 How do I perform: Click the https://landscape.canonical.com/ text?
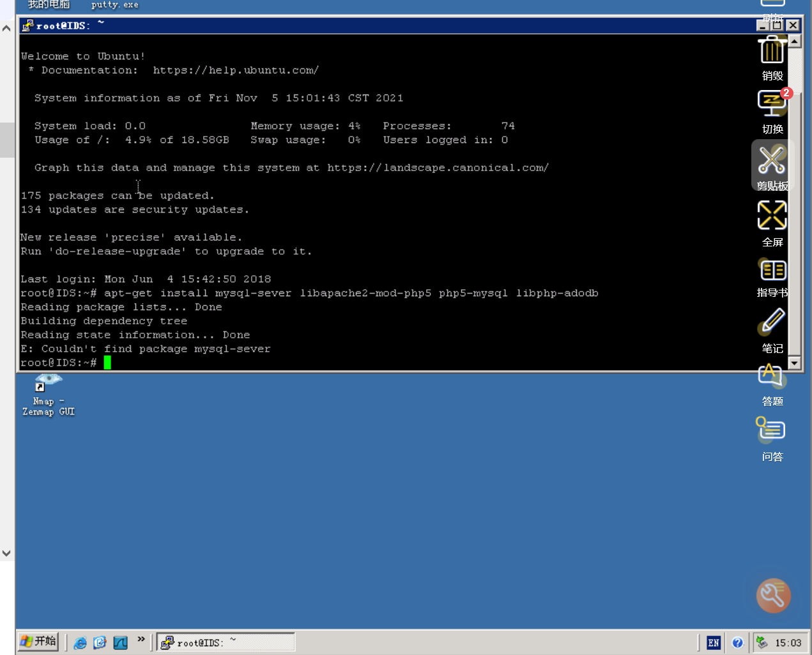(438, 168)
